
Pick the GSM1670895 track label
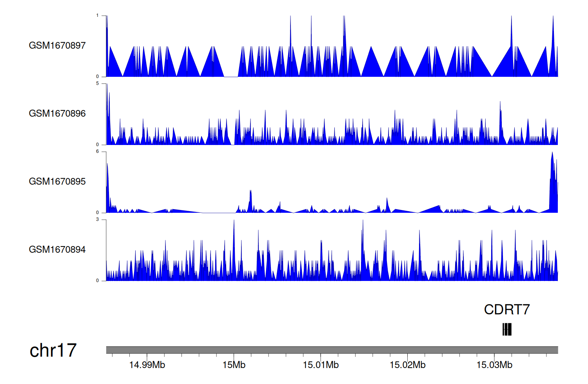[57, 181]
